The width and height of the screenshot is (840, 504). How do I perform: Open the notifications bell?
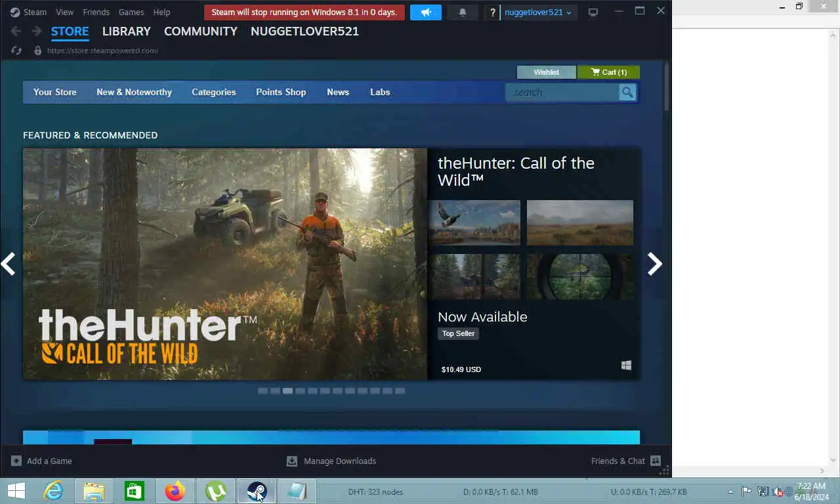pos(463,12)
